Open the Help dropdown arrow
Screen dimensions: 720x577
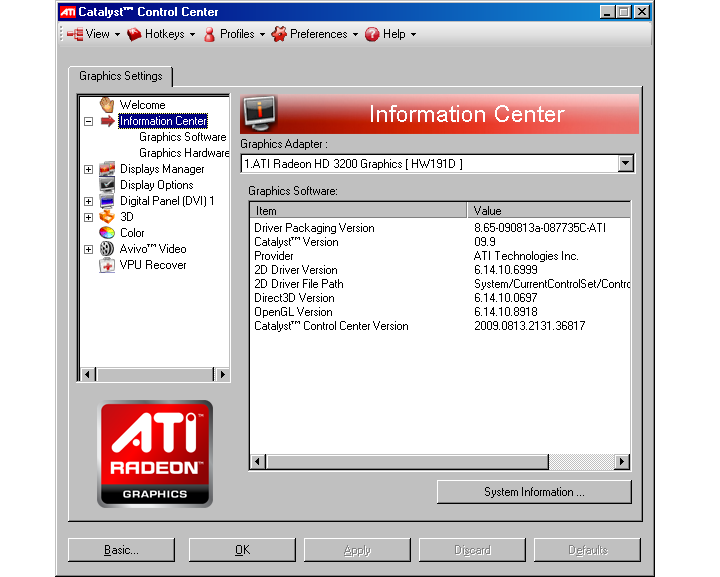pyautogui.click(x=413, y=34)
